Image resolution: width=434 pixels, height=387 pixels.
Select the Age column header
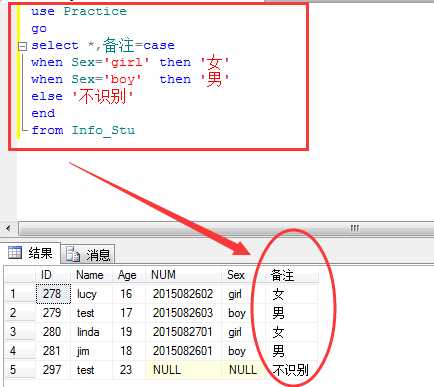tap(129, 275)
